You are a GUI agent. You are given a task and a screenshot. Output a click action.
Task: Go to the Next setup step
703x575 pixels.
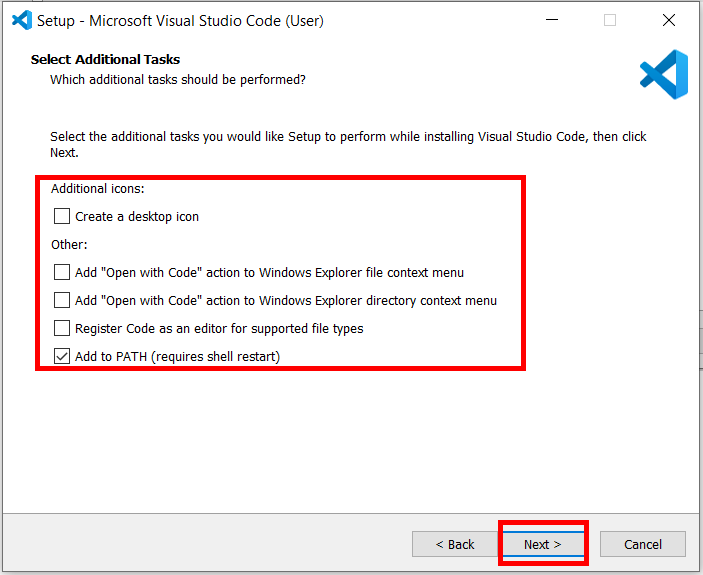[x=543, y=544]
